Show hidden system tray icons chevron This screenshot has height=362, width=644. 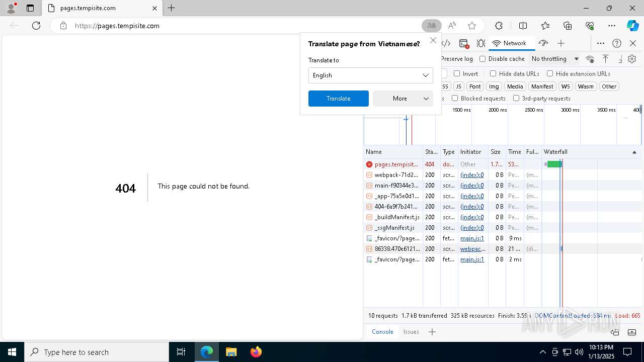[x=542, y=352]
